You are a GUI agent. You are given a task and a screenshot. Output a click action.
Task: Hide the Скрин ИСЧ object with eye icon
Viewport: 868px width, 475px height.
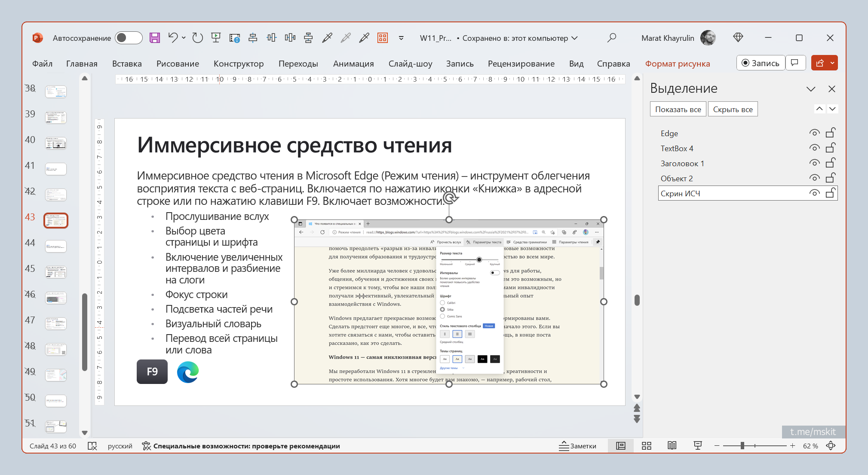pos(814,193)
